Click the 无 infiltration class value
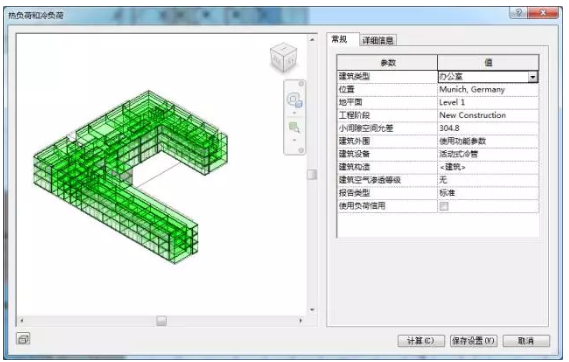This screenshot has width=569, height=362. pyautogui.click(x=488, y=180)
